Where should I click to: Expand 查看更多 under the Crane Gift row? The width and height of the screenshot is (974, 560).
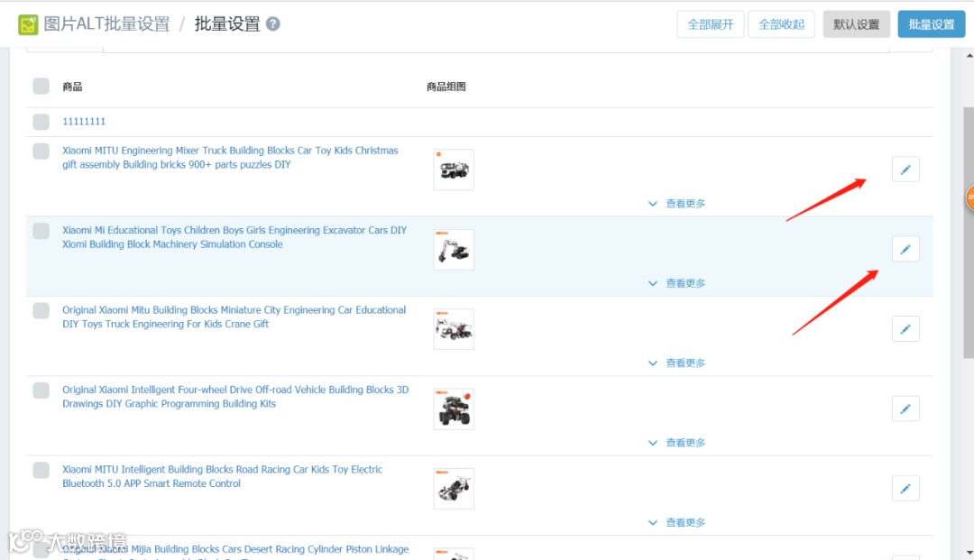[x=677, y=363]
